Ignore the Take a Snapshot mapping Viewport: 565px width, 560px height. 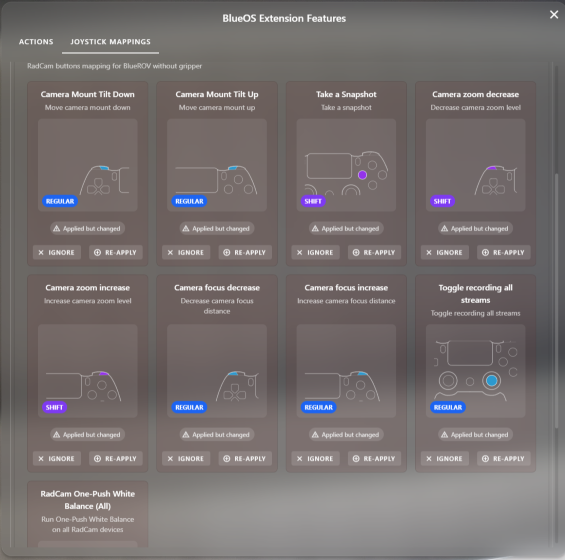pos(315,252)
